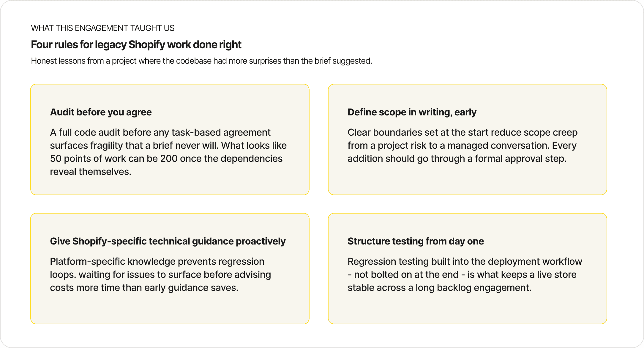Click the 'What this engagement taught us' eyebrow label

[102, 28]
